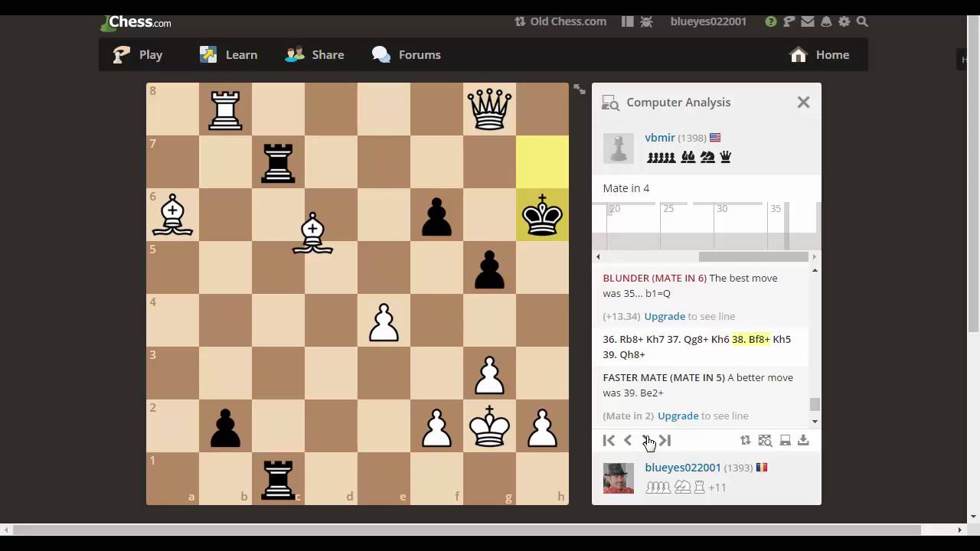Select highlighted move 38. Bf8+
This screenshot has height=551, width=980.
point(750,339)
